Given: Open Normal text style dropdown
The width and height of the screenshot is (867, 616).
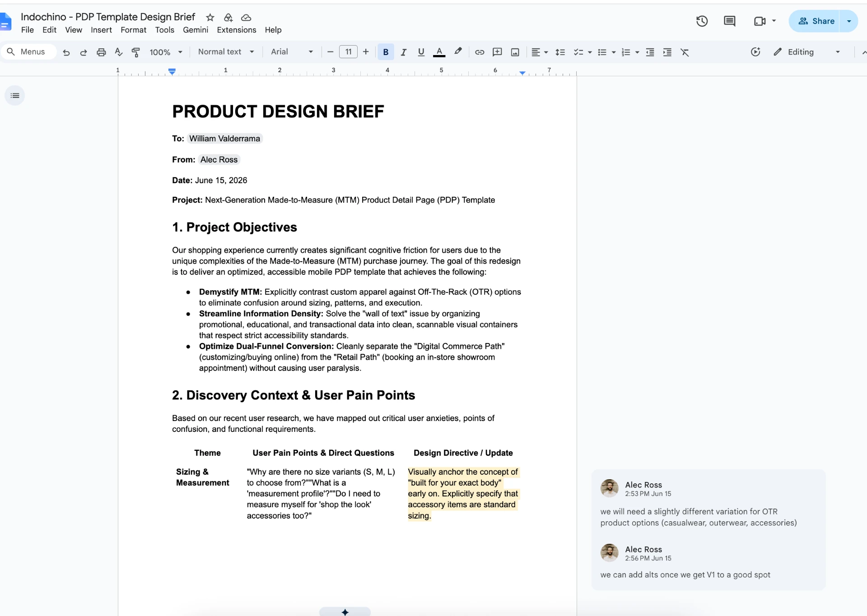Looking at the screenshot, I should (226, 52).
